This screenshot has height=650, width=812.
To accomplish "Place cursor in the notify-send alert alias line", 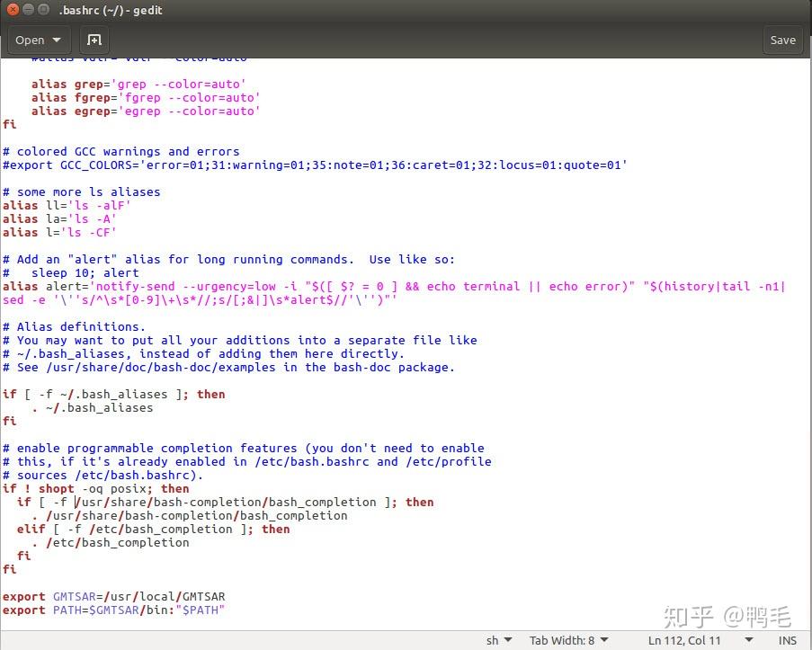I will (x=270, y=286).
